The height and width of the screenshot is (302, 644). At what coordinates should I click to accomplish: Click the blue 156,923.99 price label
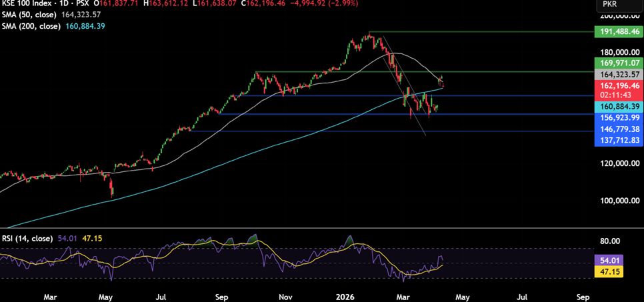tap(618, 117)
